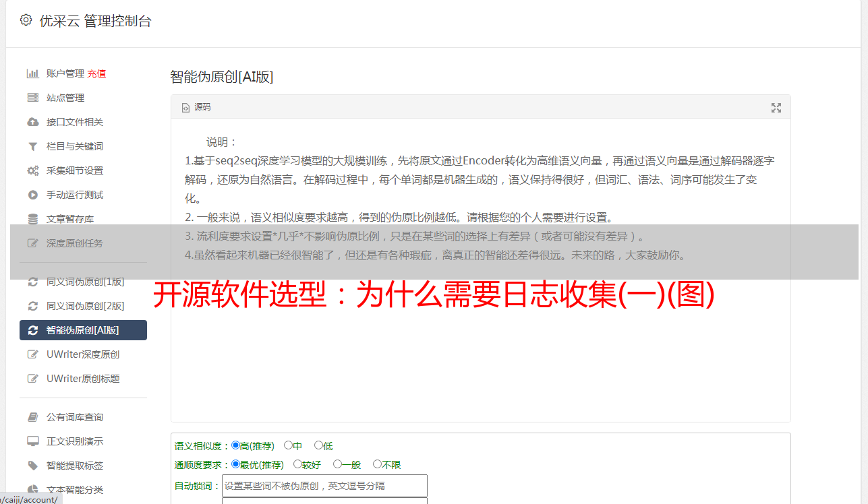Click the edit icon for UWriter原创标题

click(x=32, y=379)
